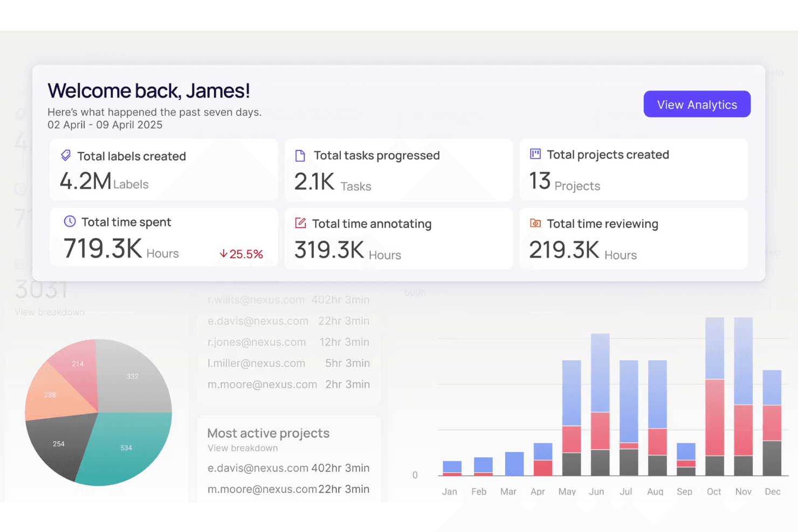Click the View Analytics button

697,104
